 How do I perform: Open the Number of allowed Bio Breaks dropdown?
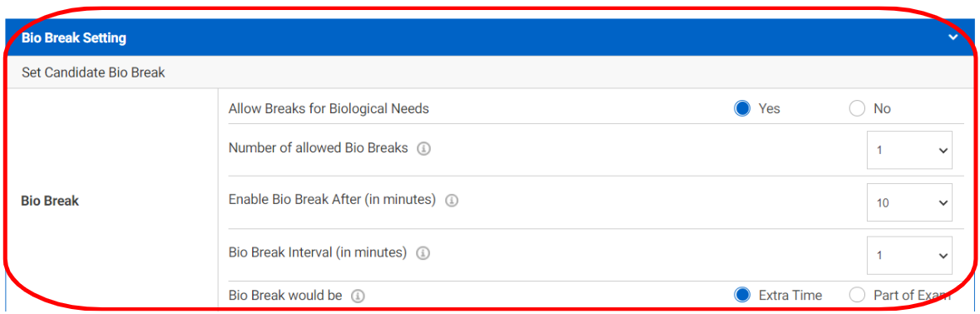[x=909, y=150]
